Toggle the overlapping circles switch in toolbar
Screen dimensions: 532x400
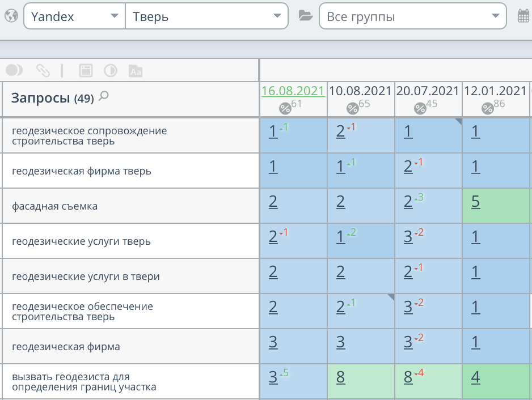[x=14, y=70]
